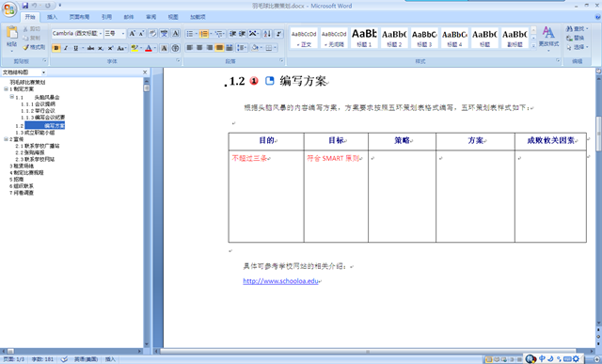Image resolution: width=602 pixels, height=364 pixels.
Task: Click the Clear Formatting button
Action: [x=152, y=34]
